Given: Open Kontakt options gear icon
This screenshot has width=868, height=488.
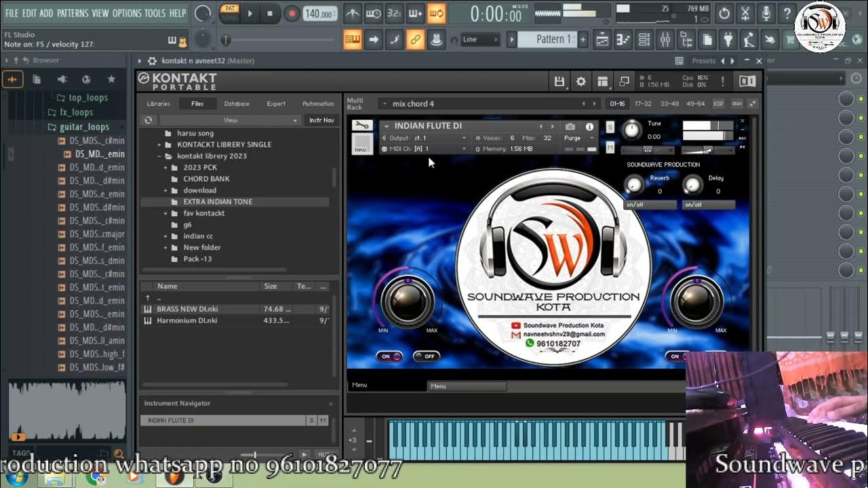Looking at the screenshot, I should point(581,81).
